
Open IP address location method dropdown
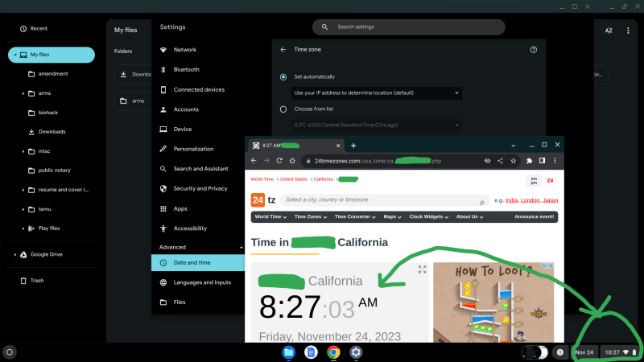click(376, 93)
